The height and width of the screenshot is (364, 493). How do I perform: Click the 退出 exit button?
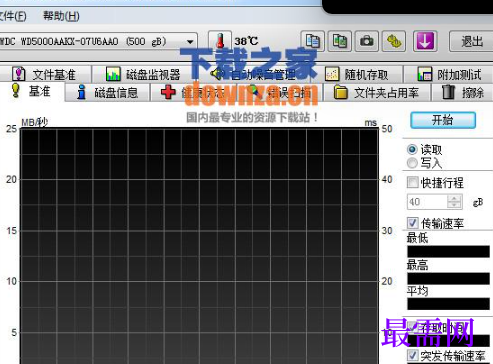(471, 41)
